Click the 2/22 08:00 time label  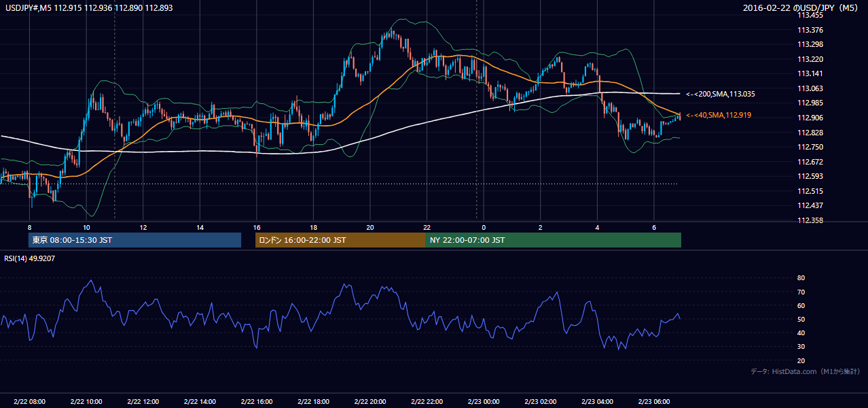[29, 402]
